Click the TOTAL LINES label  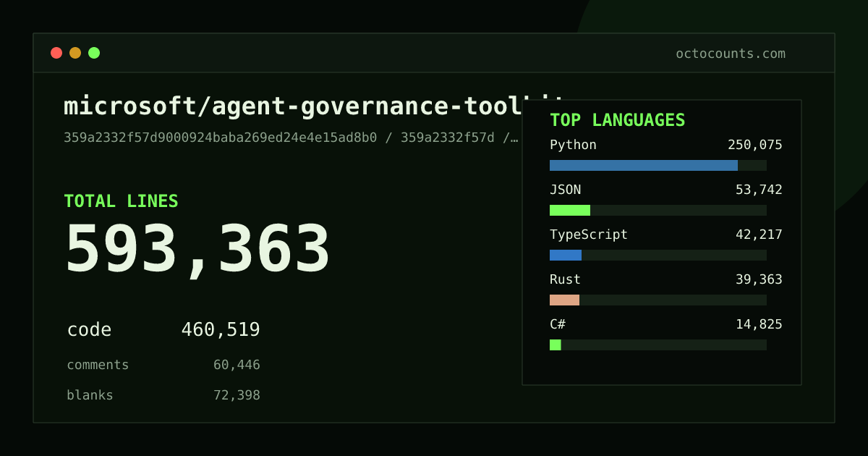[121, 201]
